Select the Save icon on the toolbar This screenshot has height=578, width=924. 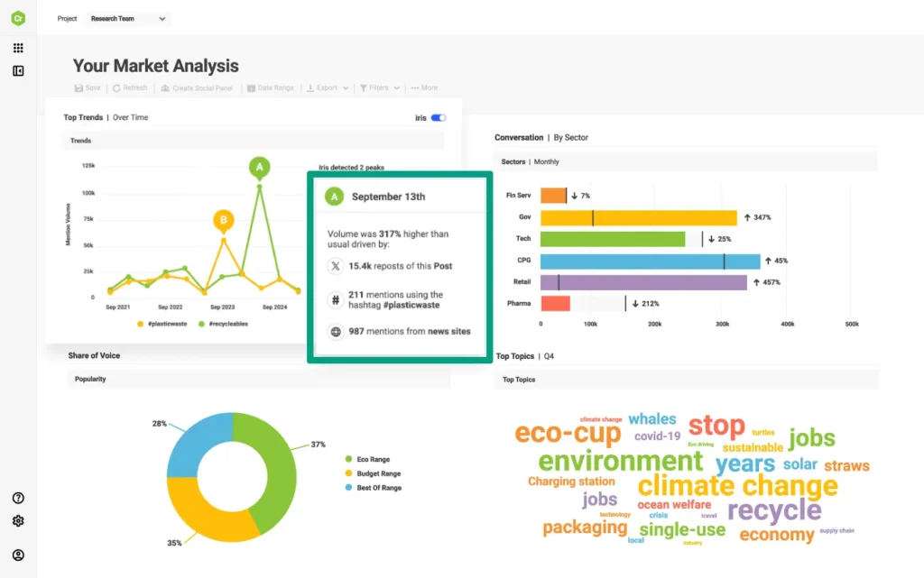(x=79, y=87)
